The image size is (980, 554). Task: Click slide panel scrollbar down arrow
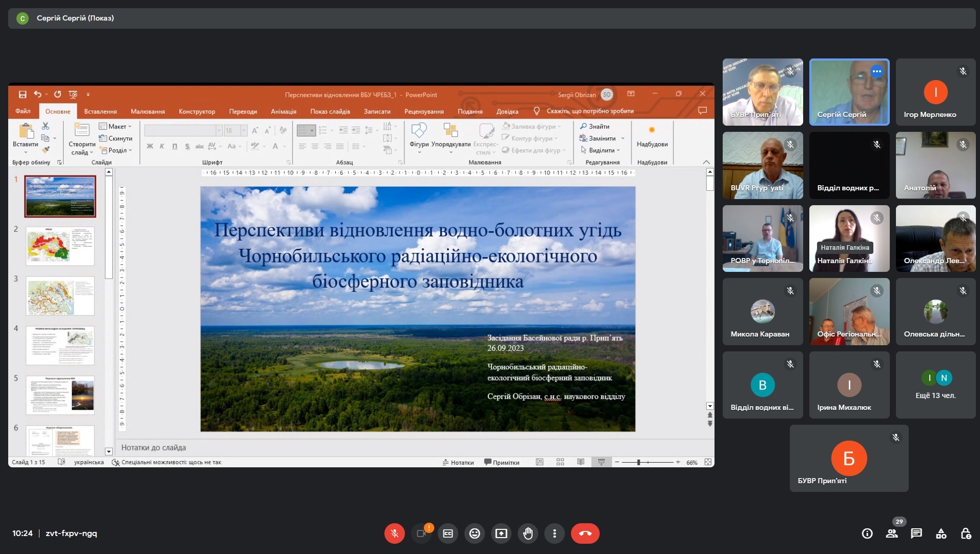pyautogui.click(x=109, y=452)
